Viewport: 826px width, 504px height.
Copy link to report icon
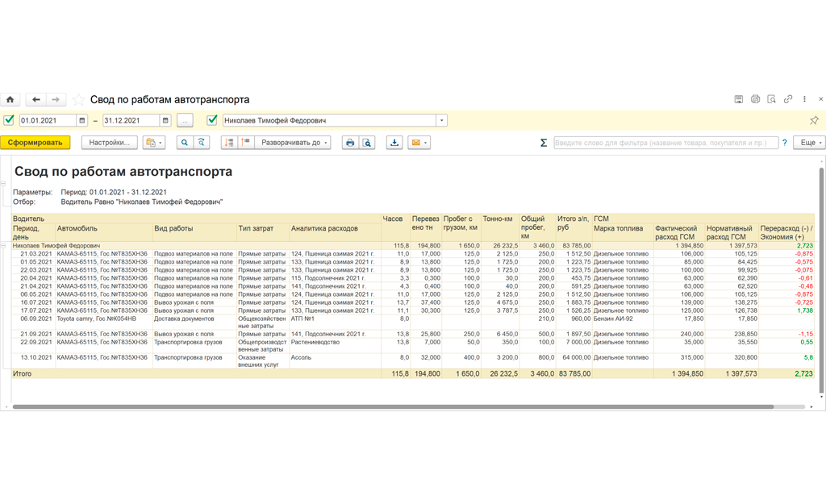click(788, 99)
